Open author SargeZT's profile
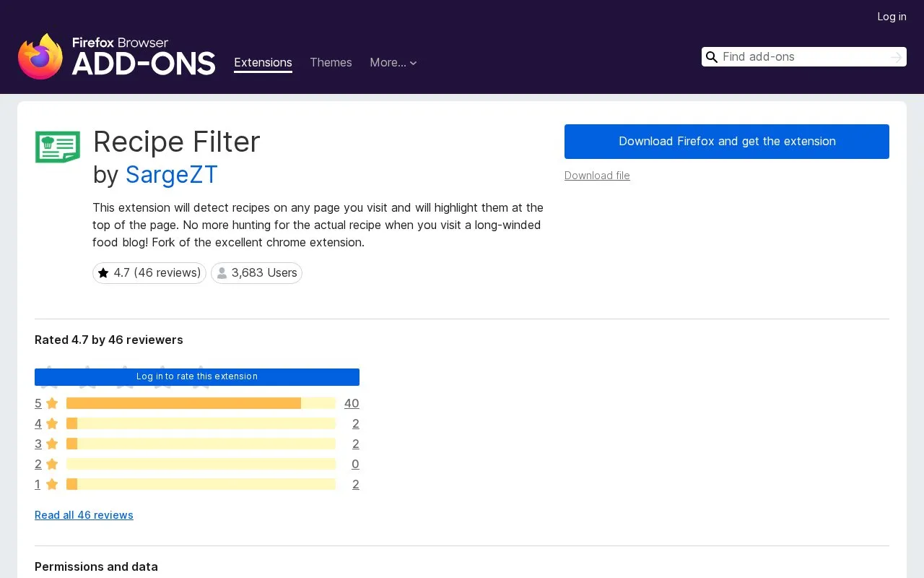 click(172, 175)
